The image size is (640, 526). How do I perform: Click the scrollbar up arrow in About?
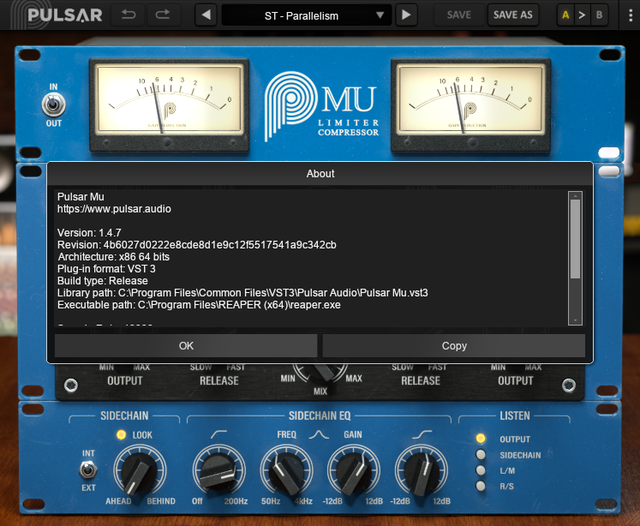[x=575, y=196]
